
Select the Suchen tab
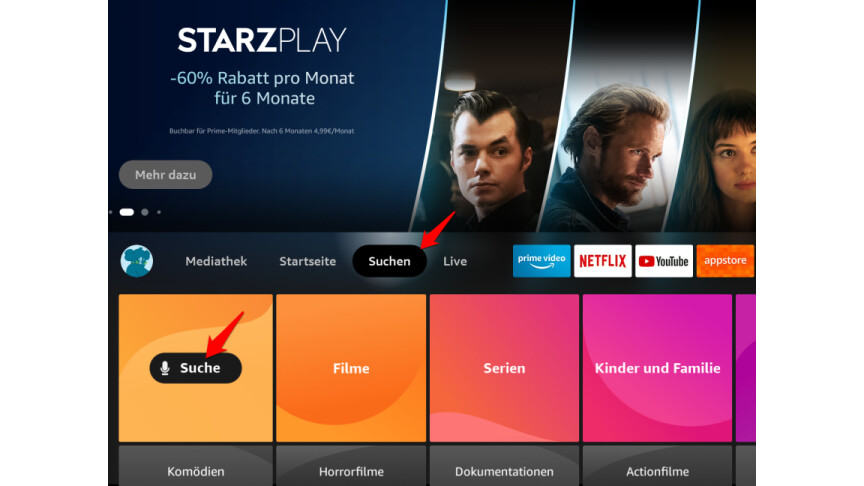point(390,261)
